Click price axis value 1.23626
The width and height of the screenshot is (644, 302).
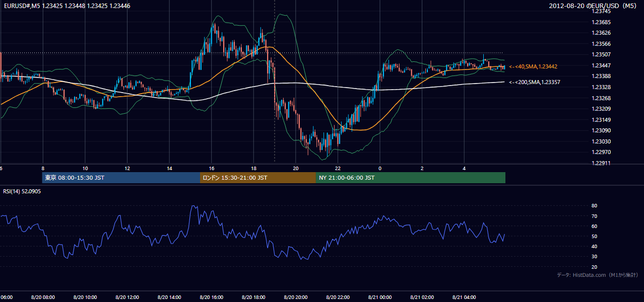click(601, 33)
